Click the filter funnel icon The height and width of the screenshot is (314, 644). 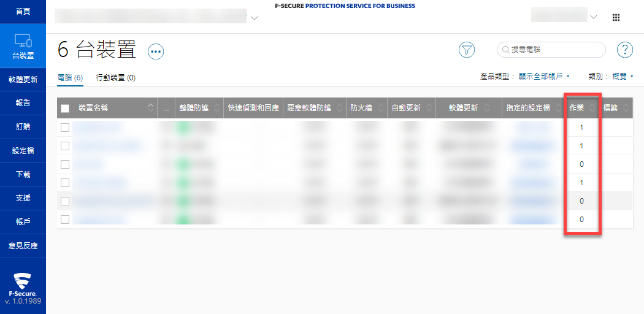tap(467, 50)
